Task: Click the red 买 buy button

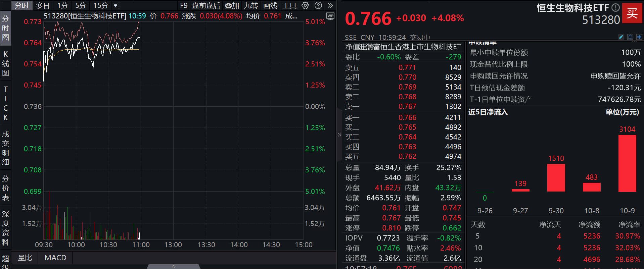Action: (632, 13)
